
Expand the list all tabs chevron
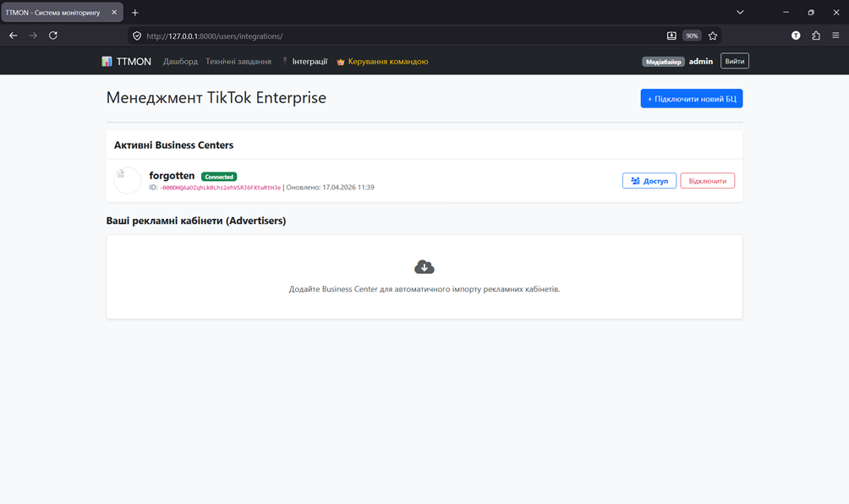pos(740,13)
